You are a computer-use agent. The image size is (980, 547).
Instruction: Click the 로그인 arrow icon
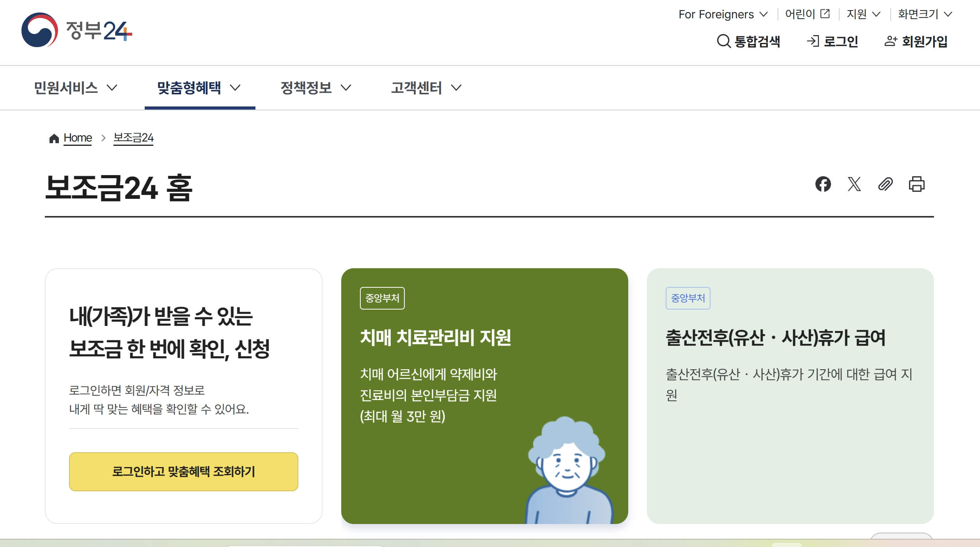[813, 41]
